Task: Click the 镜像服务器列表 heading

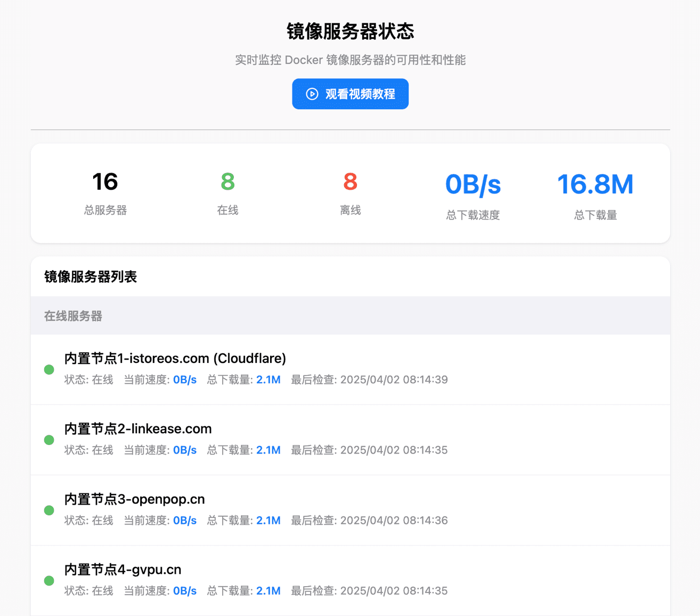Action: pyautogui.click(x=91, y=277)
